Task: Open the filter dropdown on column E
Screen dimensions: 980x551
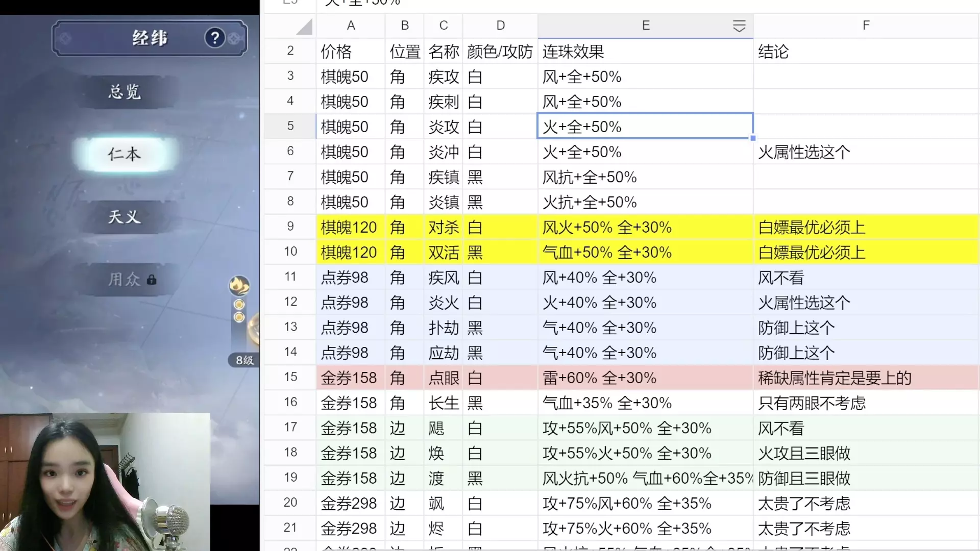Action: coord(739,26)
